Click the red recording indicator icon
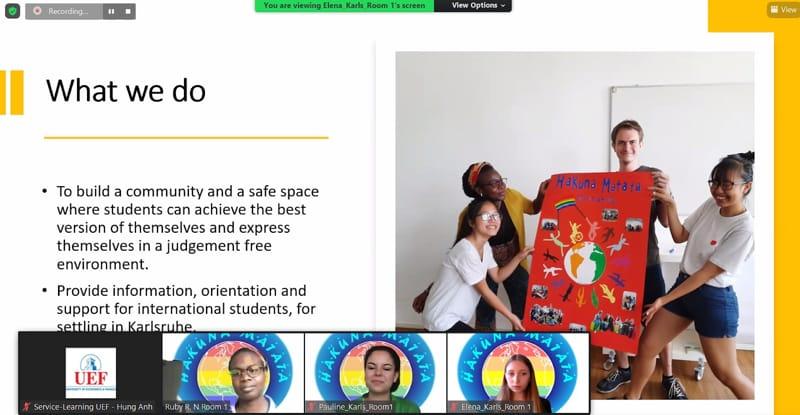This screenshot has width=800, height=415. (37, 11)
